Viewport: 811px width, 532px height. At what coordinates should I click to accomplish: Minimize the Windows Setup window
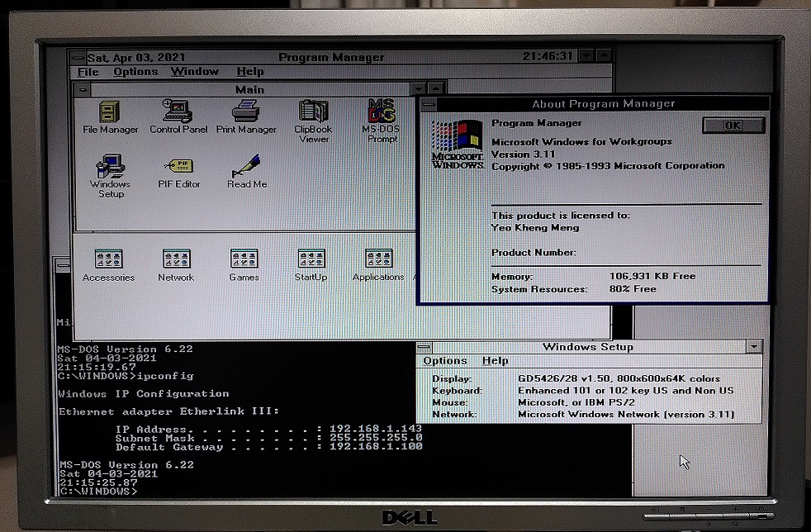[753, 346]
